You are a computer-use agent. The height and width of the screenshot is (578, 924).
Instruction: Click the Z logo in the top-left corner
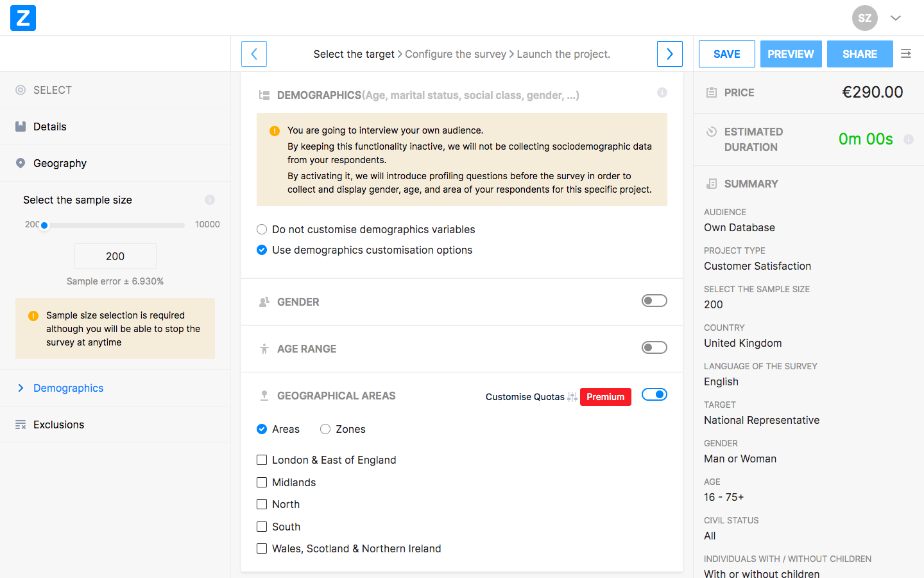pyautogui.click(x=22, y=18)
